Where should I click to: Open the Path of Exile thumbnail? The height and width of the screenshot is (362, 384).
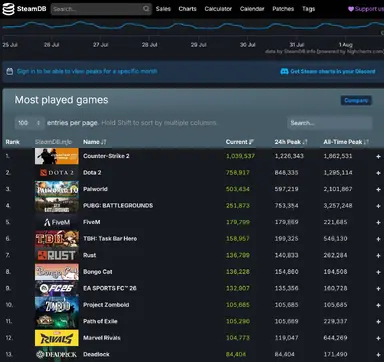[57, 321]
